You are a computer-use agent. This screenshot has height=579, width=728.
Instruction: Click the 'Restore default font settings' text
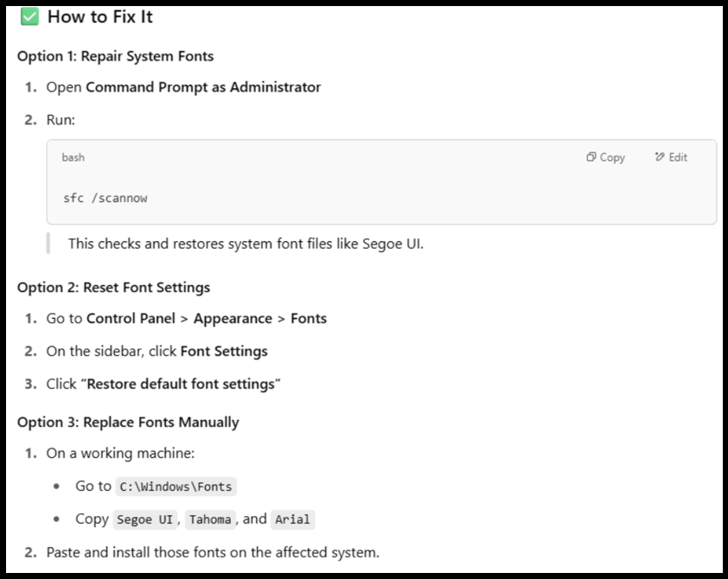(x=181, y=385)
